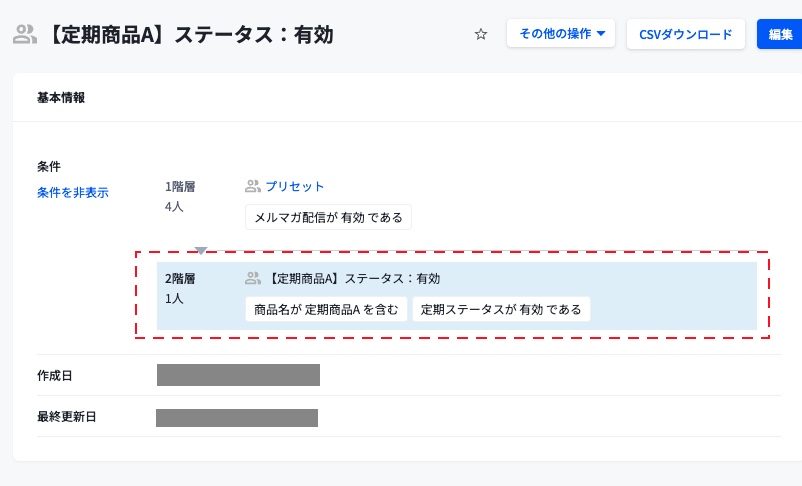Click the 4人 count under 1階層
Image resolution: width=802 pixels, height=486 pixels.
174,207
